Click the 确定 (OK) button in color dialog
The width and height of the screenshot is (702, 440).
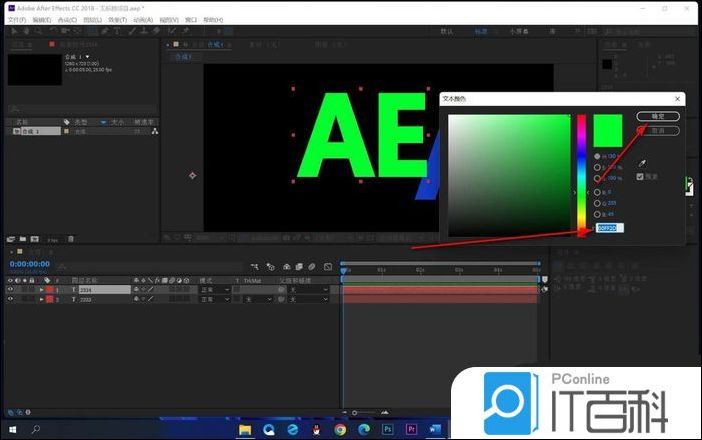click(x=657, y=117)
